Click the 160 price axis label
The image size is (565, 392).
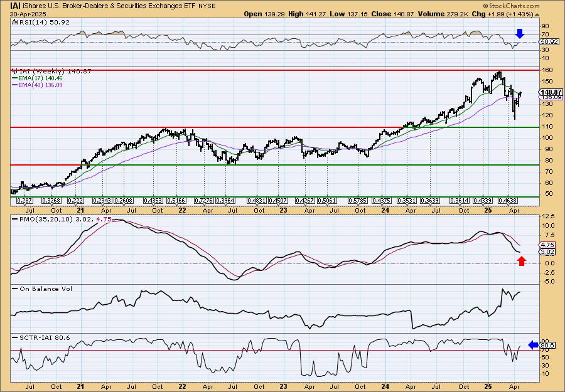(546, 70)
